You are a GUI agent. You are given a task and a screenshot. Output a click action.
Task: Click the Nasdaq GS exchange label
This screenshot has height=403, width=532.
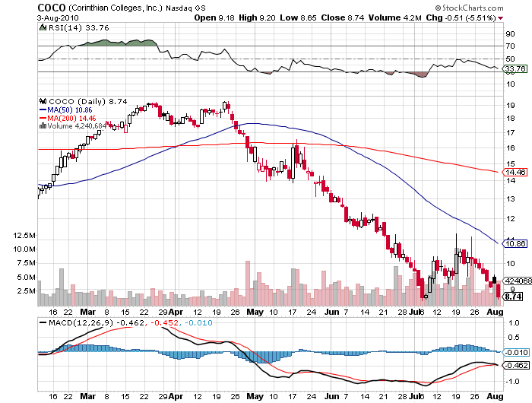click(185, 8)
